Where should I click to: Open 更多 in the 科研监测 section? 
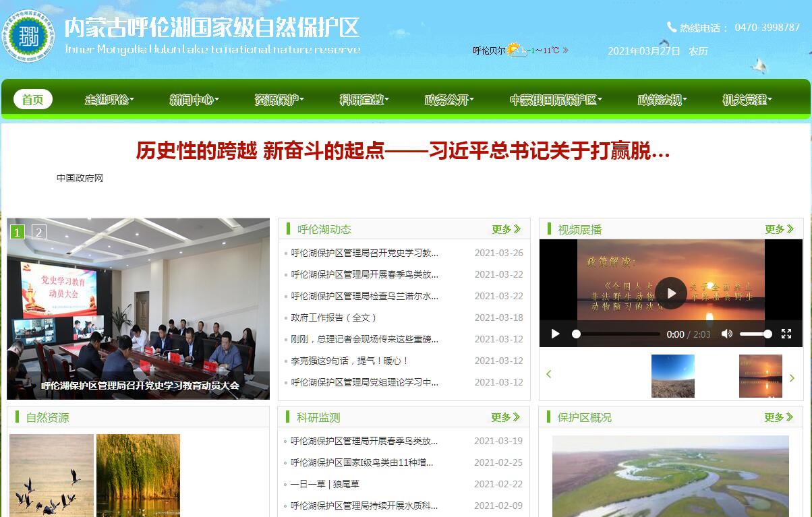coord(506,417)
